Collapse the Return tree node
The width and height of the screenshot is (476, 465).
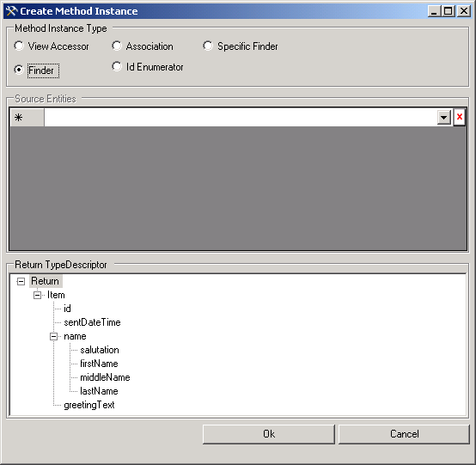[x=21, y=282]
